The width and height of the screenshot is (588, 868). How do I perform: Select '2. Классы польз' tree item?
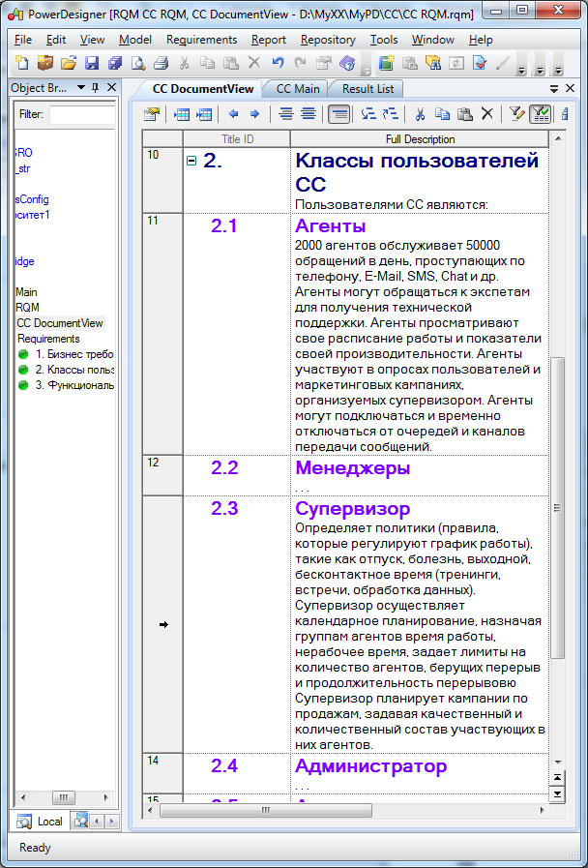(x=66, y=370)
